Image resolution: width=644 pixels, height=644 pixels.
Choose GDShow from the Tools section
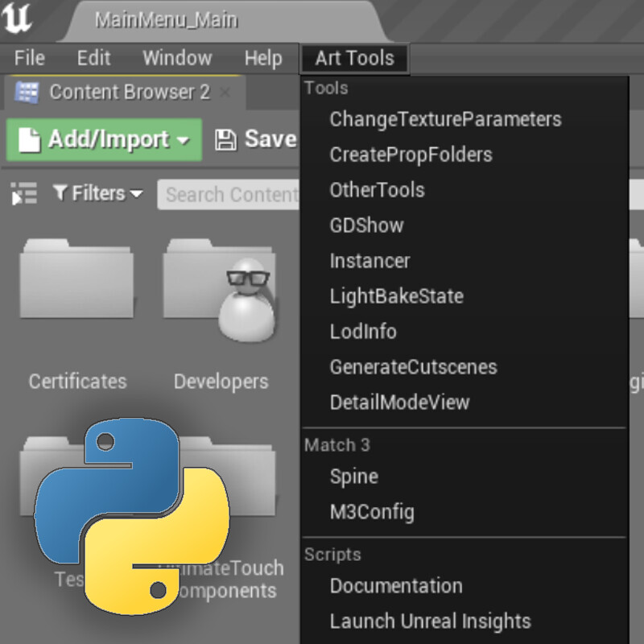(x=365, y=226)
